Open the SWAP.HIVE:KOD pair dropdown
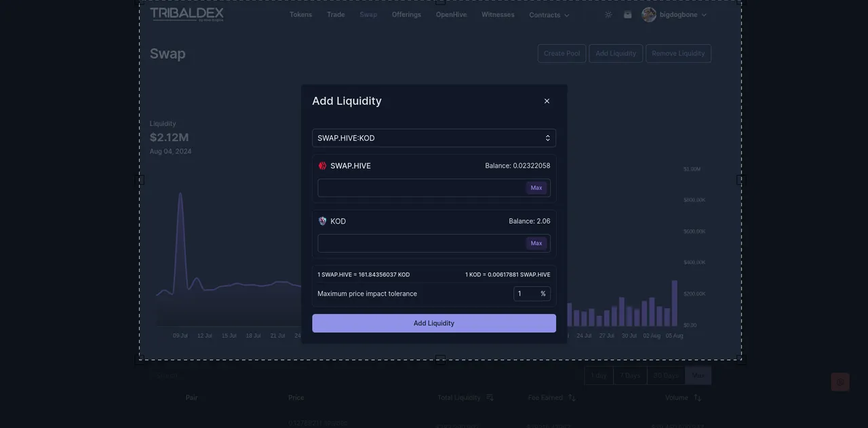This screenshot has width=868, height=428. 434,138
